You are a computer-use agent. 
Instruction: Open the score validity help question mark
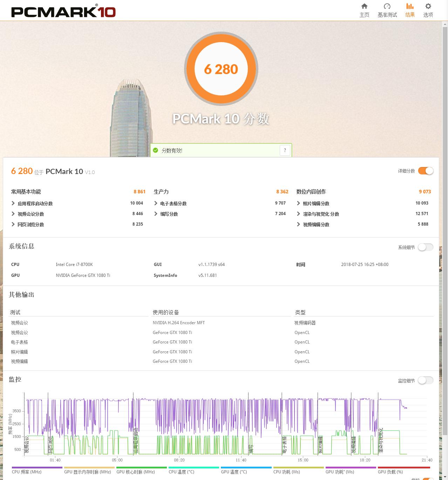click(x=285, y=150)
